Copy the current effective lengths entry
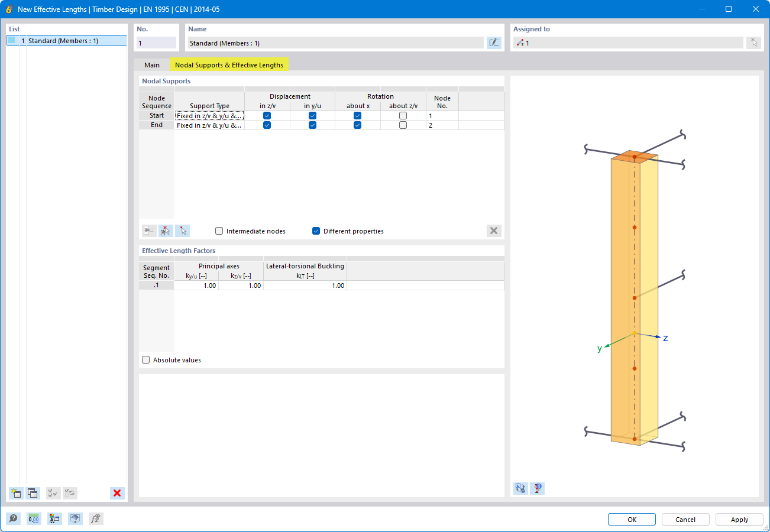 (x=33, y=492)
